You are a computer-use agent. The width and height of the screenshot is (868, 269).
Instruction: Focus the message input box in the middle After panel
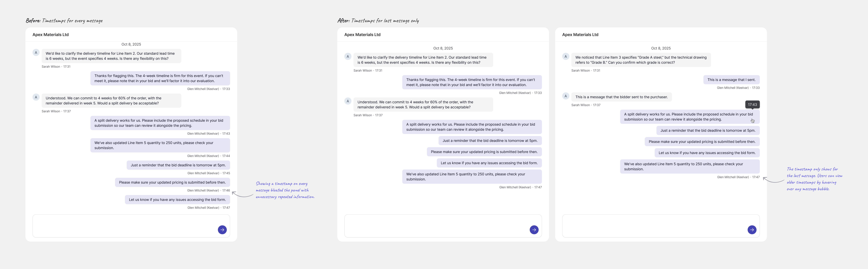[443, 226]
